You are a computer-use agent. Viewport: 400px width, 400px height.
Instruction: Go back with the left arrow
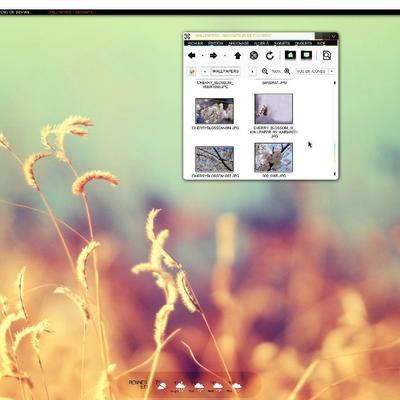click(x=192, y=55)
